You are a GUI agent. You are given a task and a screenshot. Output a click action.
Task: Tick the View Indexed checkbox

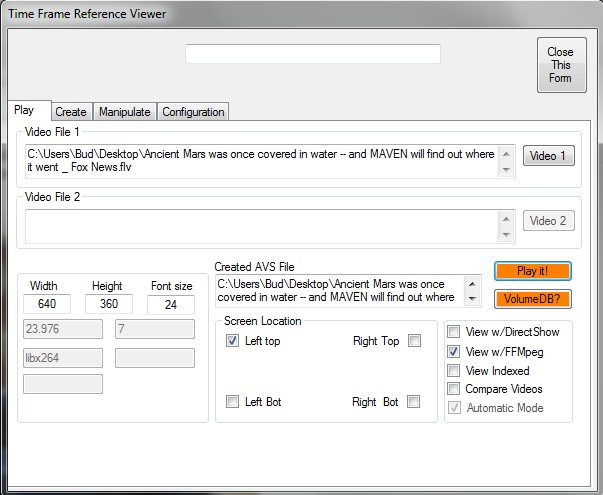(454, 370)
